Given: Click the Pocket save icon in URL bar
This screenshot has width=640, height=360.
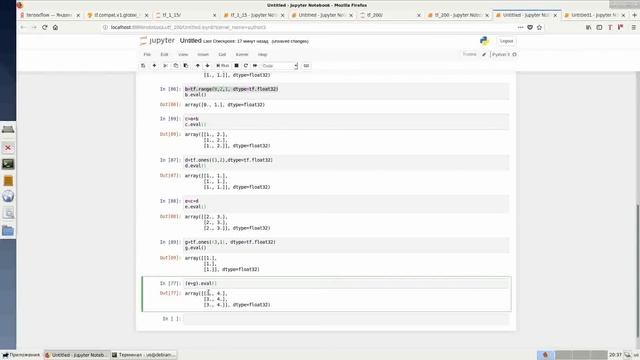Looking at the screenshot, I should click(x=530, y=27).
